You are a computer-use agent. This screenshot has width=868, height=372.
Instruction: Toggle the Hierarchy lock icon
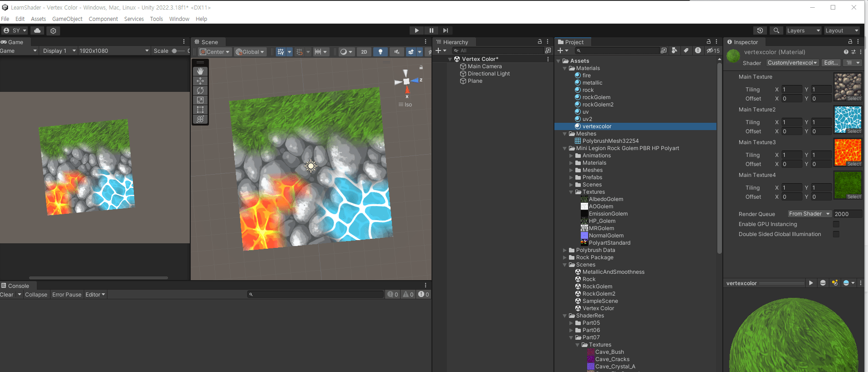[x=540, y=41]
